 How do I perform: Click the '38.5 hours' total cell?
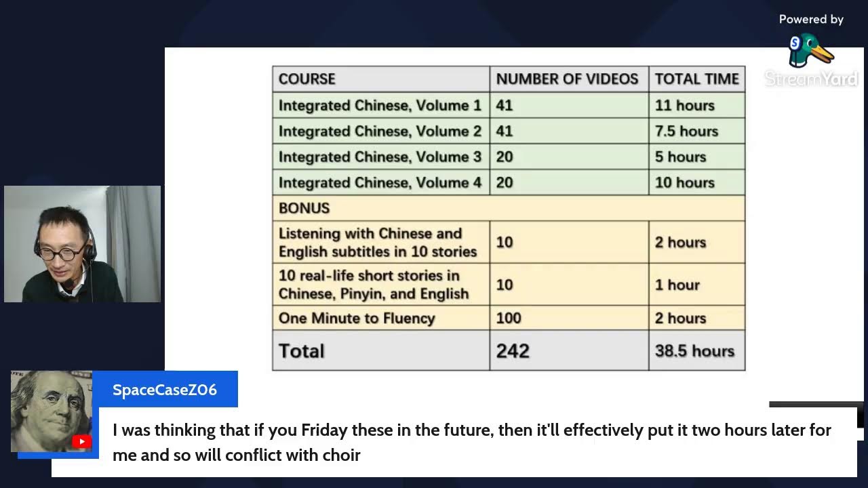point(697,350)
